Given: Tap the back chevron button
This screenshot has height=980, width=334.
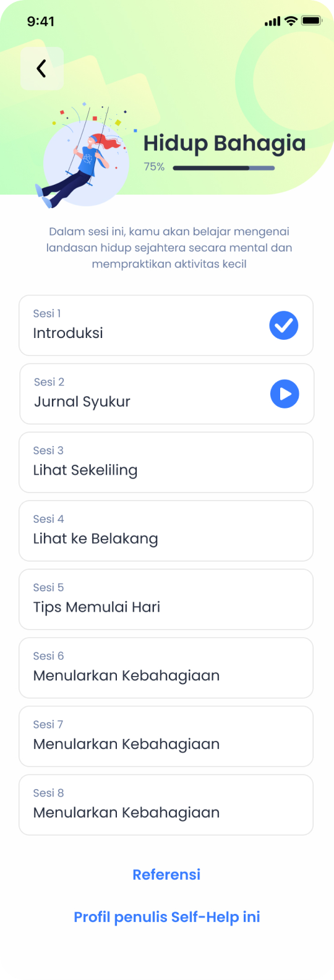Looking at the screenshot, I should coord(42,69).
